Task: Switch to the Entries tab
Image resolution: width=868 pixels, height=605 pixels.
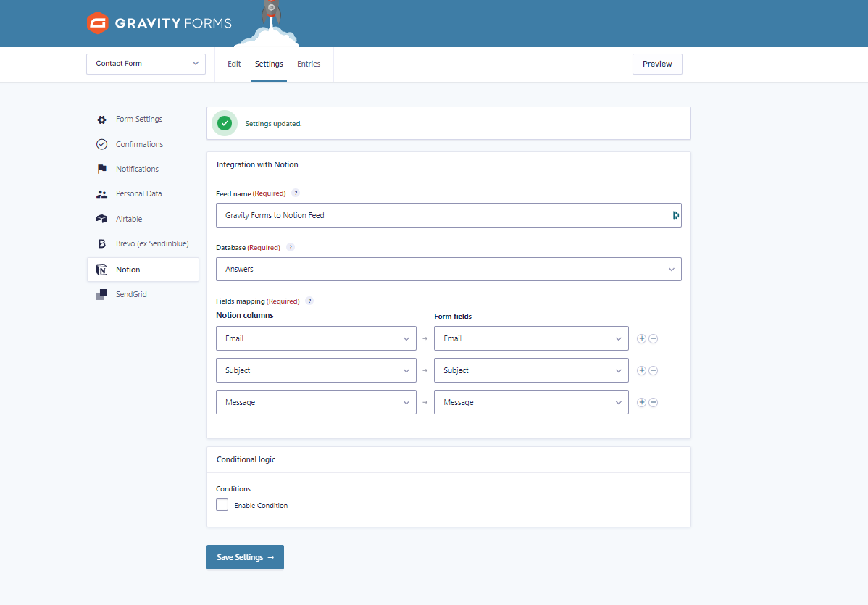Action: tap(309, 64)
